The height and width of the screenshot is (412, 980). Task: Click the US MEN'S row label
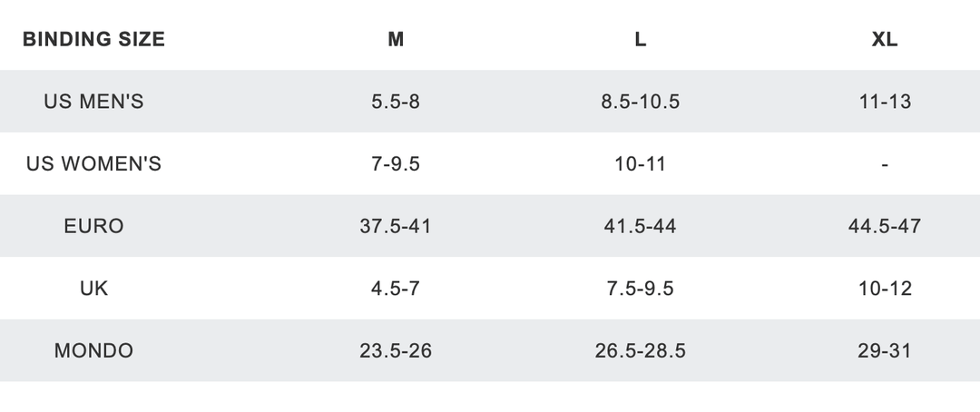[x=93, y=102]
